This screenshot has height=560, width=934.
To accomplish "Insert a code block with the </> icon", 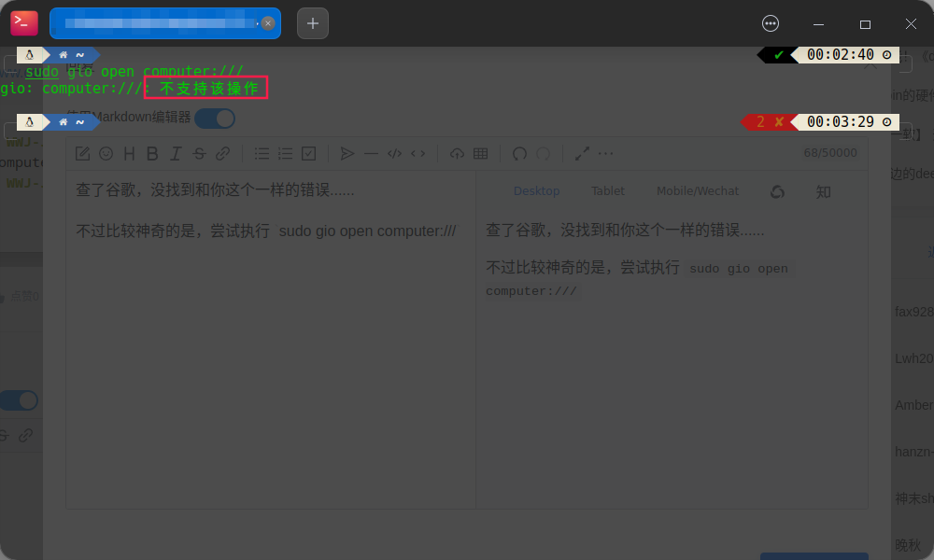I will [x=393, y=153].
